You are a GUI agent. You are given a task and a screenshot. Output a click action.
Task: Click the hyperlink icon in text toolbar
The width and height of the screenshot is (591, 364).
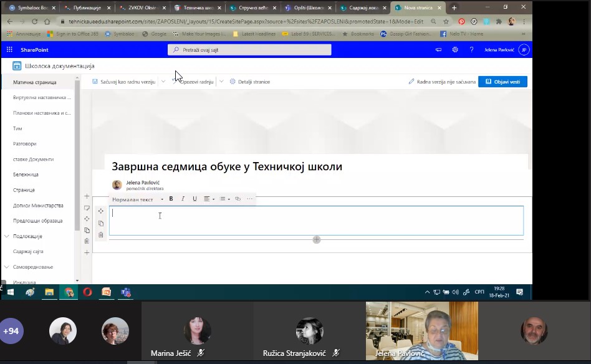238,199
